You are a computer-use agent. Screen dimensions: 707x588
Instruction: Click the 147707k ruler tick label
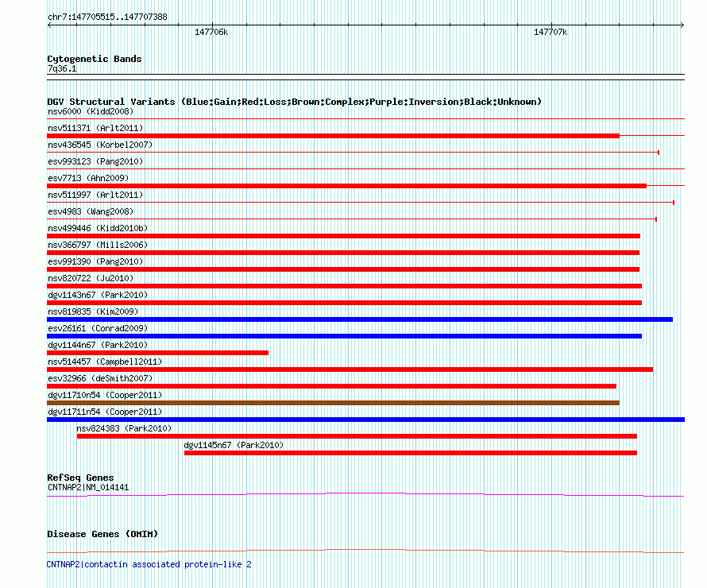click(551, 32)
